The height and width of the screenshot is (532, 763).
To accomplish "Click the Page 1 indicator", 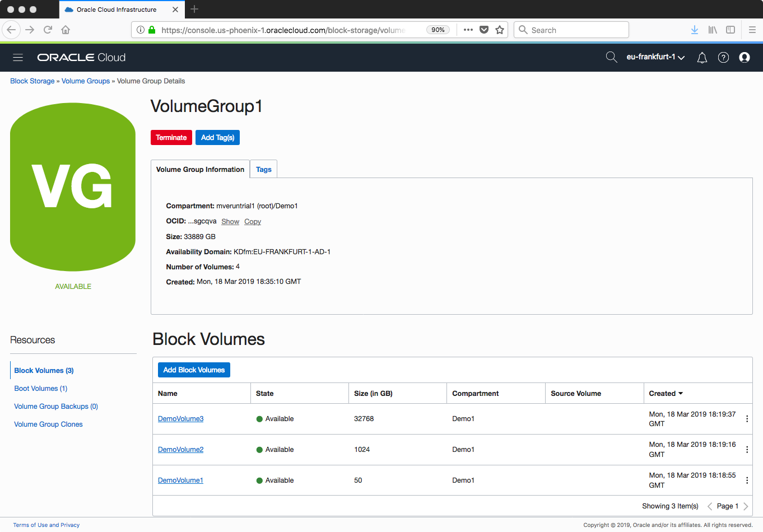I will click(x=728, y=506).
